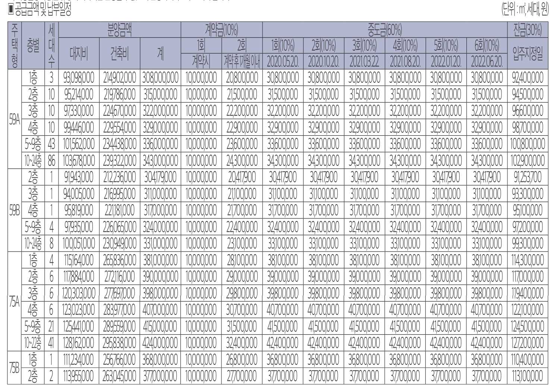Screen dimensions: 557x392
Task: Select building cost '229,554,000'
Action: (x=120, y=127)
